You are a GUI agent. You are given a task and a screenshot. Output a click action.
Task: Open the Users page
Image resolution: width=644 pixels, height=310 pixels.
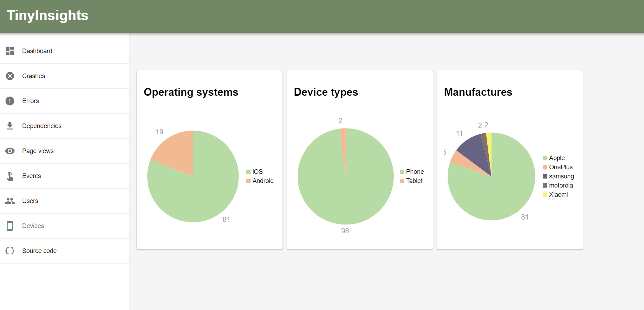click(x=65, y=201)
